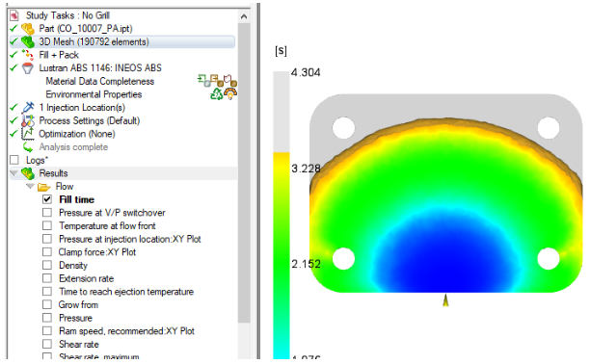Enable the Temperature at flow front checkbox

coord(47,225)
